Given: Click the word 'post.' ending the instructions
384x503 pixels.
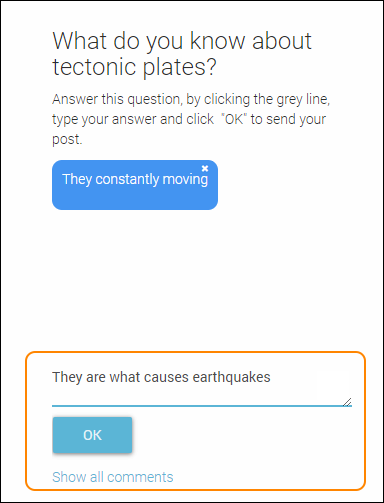Looking at the screenshot, I should pyautogui.click(x=67, y=139).
